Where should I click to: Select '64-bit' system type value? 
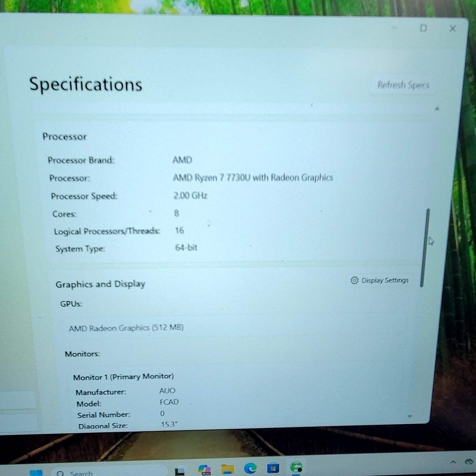coord(186,248)
